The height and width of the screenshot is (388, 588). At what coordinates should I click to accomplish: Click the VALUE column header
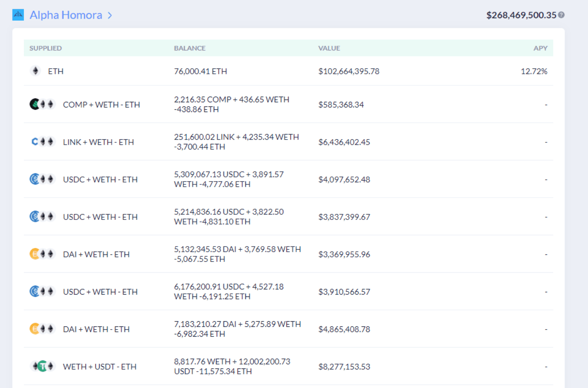(x=329, y=48)
